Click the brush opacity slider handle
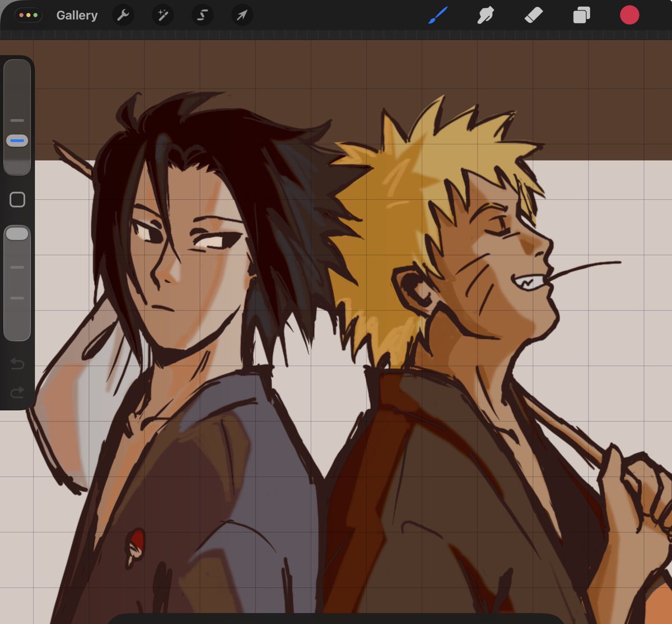Viewport: 672px width, 624px height. click(17, 233)
